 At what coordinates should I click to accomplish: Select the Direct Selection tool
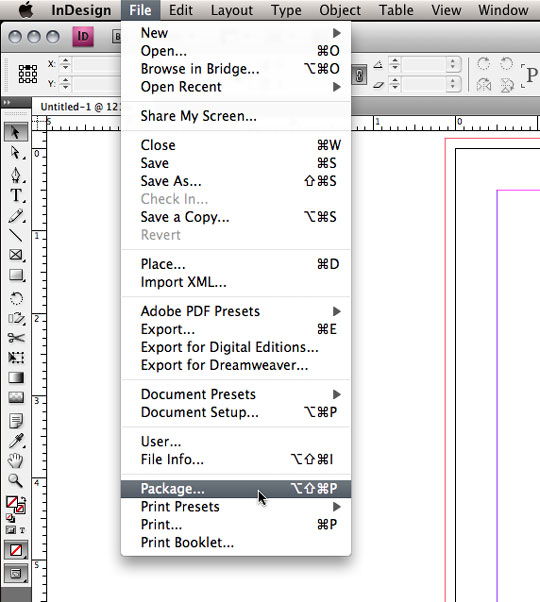[x=16, y=153]
